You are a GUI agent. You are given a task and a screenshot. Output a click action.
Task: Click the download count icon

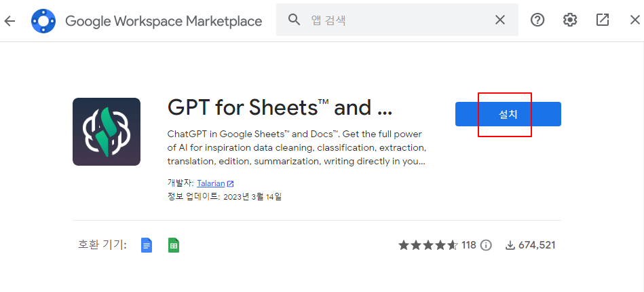click(x=510, y=246)
